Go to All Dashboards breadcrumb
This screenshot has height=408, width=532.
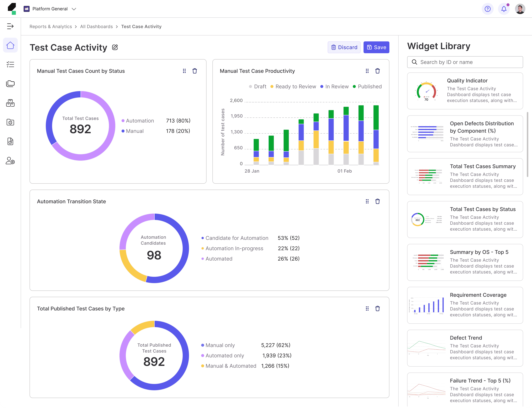click(x=96, y=26)
